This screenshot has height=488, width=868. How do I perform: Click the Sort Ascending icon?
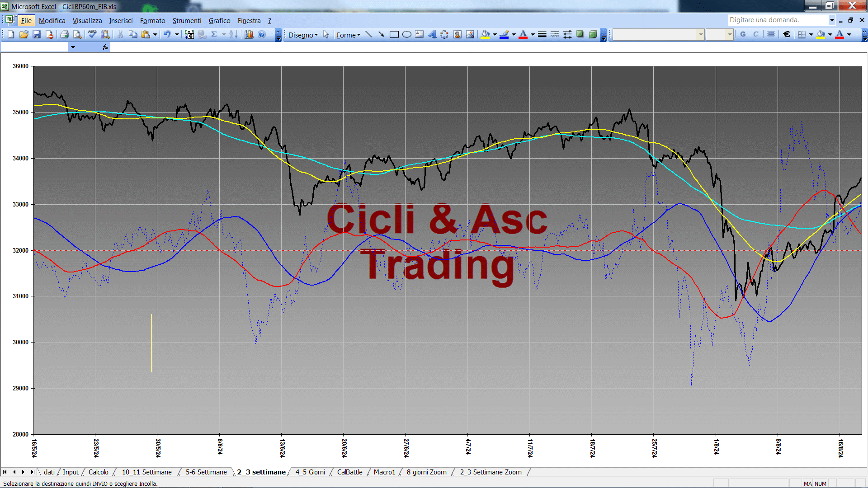click(233, 34)
